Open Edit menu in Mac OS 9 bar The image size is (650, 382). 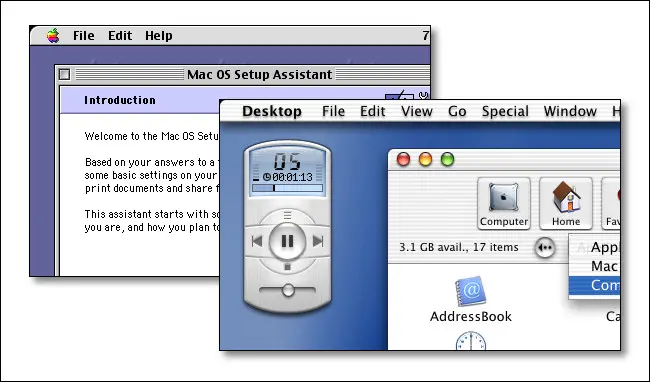(120, 36)
